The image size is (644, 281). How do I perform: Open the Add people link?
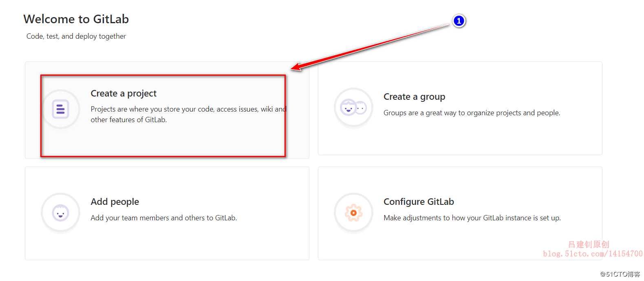(x=115, y=202)
